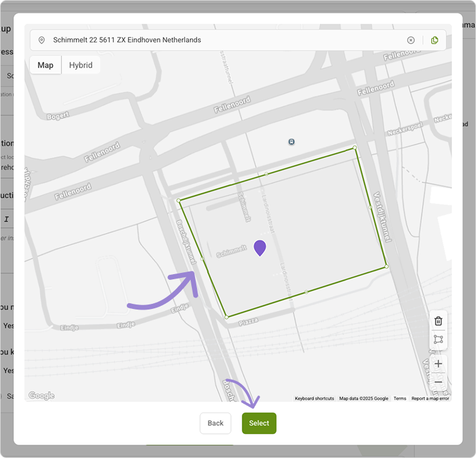Image resolution: width=476 pixels, height=458 pixels.
Task: Click the midpoint handle on polygon's right edge
Action: click(x=371, y=207)
